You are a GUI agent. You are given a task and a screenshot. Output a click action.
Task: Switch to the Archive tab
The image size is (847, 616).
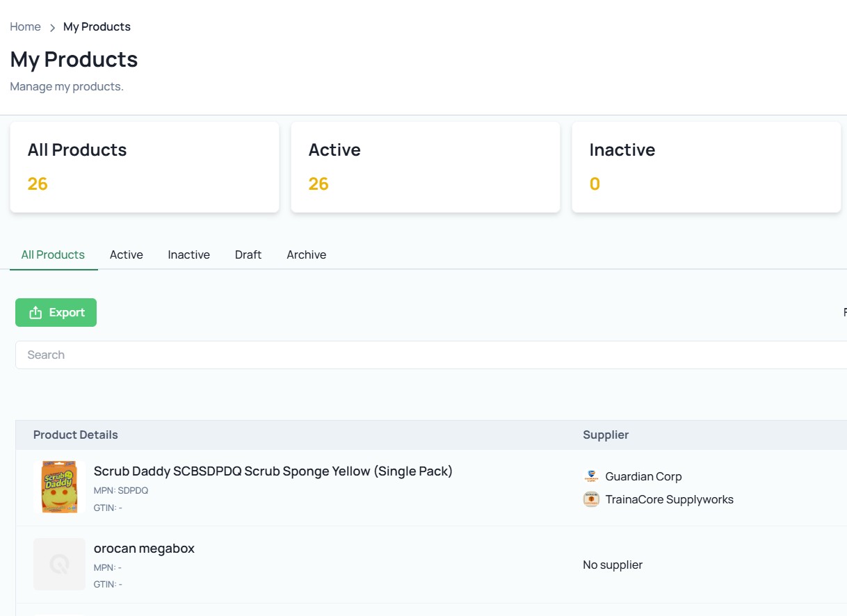pyautogui.click(x=307, y=254)
